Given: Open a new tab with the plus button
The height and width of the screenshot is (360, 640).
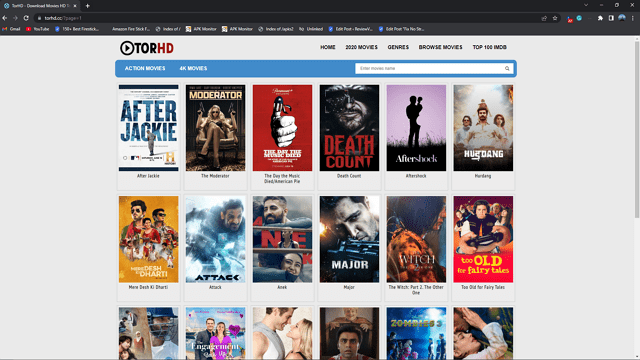Looking at the screenshot, I should click(x=87, y=6).
